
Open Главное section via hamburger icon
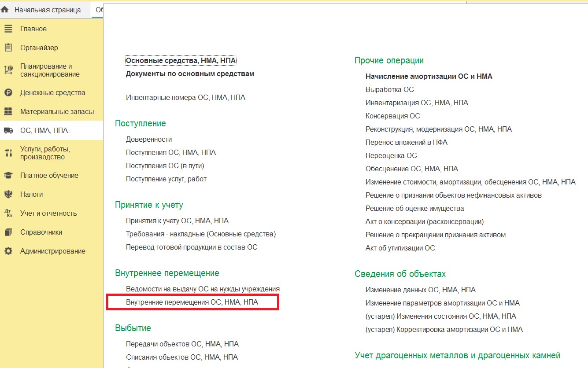(8, 29)
